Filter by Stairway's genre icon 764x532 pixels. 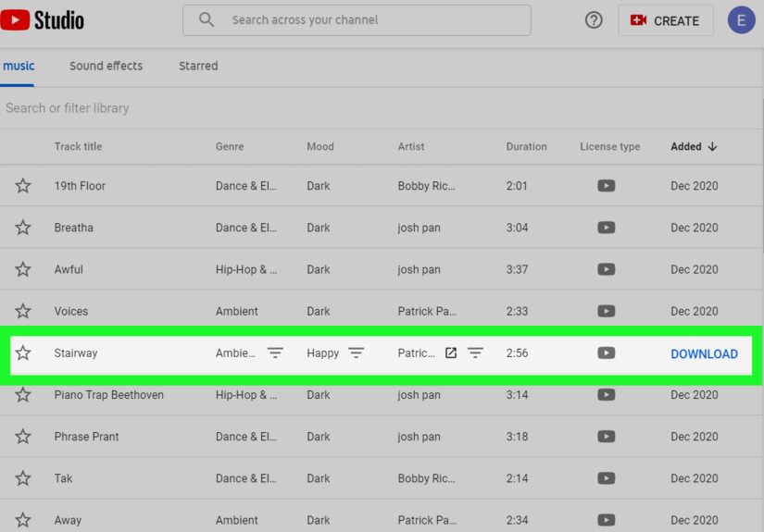(x=275, y=353)
